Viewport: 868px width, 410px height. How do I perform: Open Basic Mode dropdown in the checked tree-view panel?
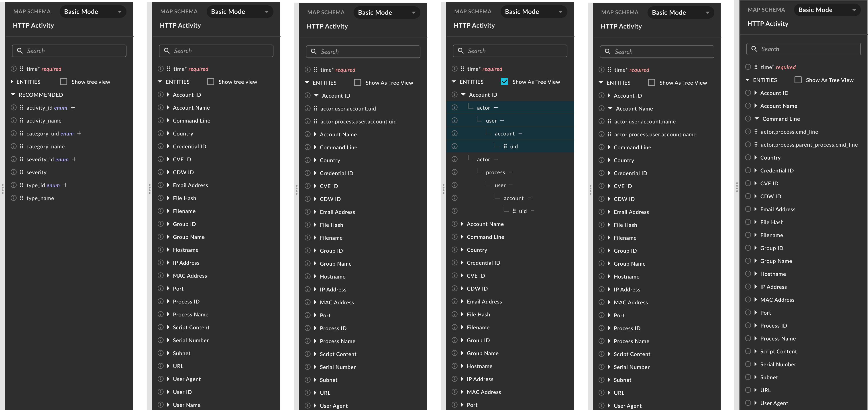(533, 12)
